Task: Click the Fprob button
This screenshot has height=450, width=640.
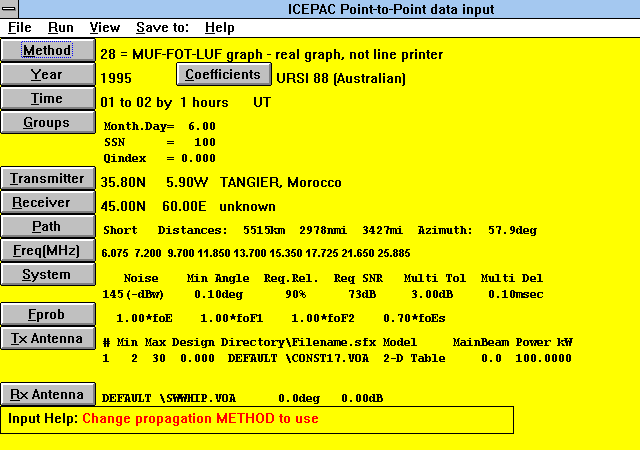Action: point(47,315)
